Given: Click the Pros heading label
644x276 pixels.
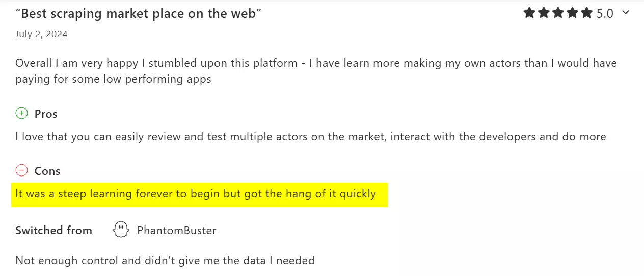Looking at the screenshot, I should (46, 114).
